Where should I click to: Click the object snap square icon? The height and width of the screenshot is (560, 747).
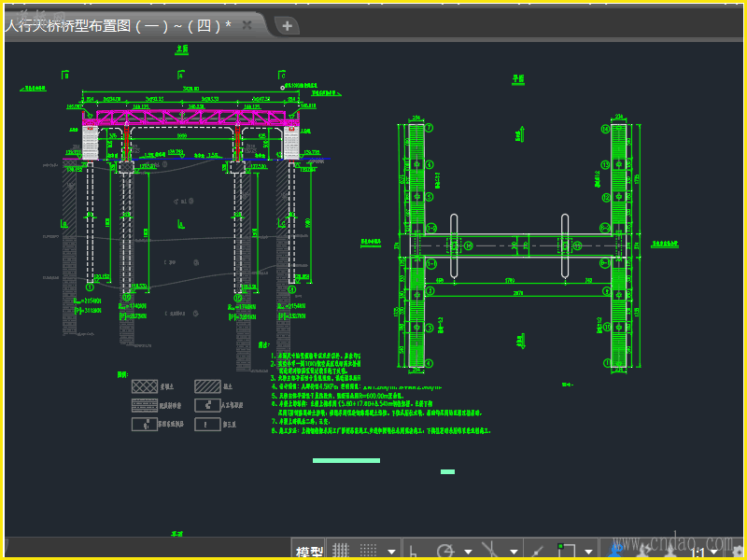point(566,551)
